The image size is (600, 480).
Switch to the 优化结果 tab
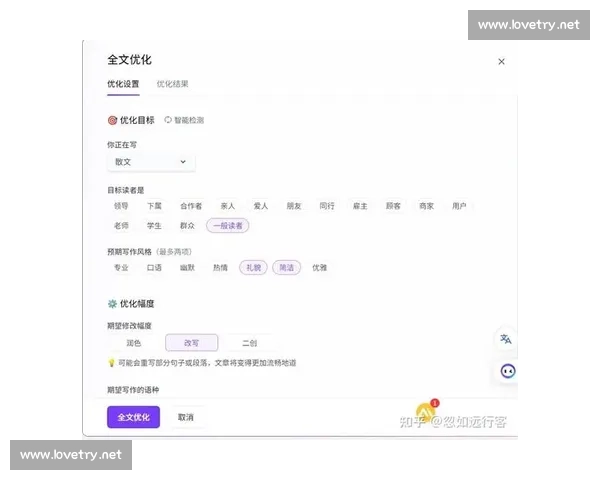(172, 84)
